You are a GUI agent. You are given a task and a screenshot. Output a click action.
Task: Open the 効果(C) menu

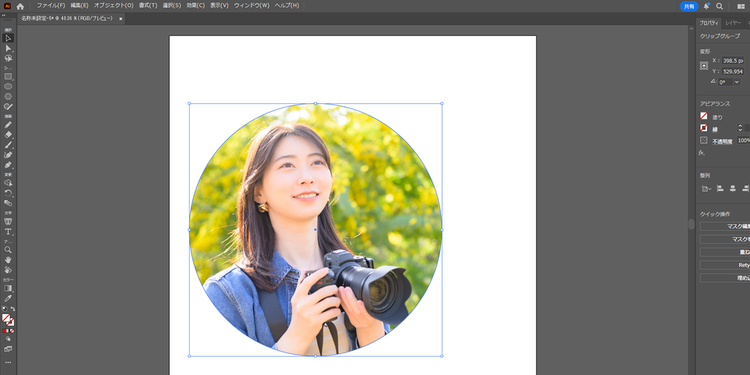point(196,5)
